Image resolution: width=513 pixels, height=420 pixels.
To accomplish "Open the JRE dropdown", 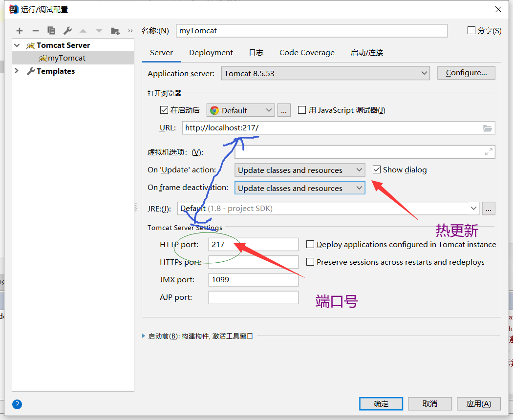I will tap(328, 209).
